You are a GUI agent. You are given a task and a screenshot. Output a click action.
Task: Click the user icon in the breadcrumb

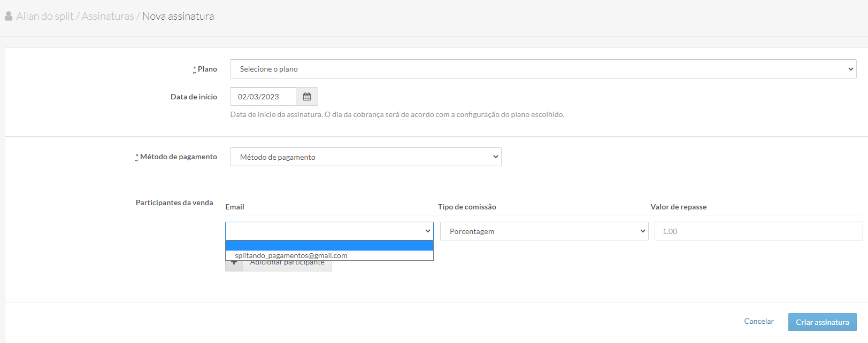click(9, 17)
